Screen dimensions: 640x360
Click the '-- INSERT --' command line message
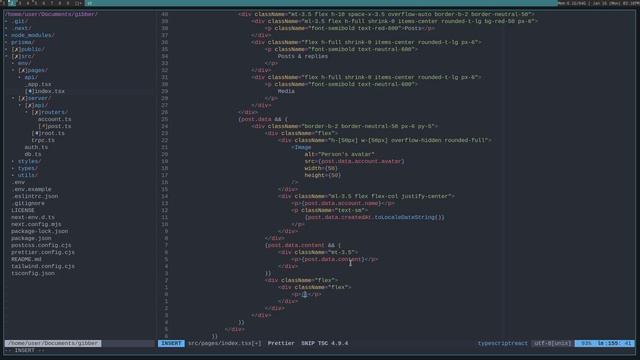(24, 350)
